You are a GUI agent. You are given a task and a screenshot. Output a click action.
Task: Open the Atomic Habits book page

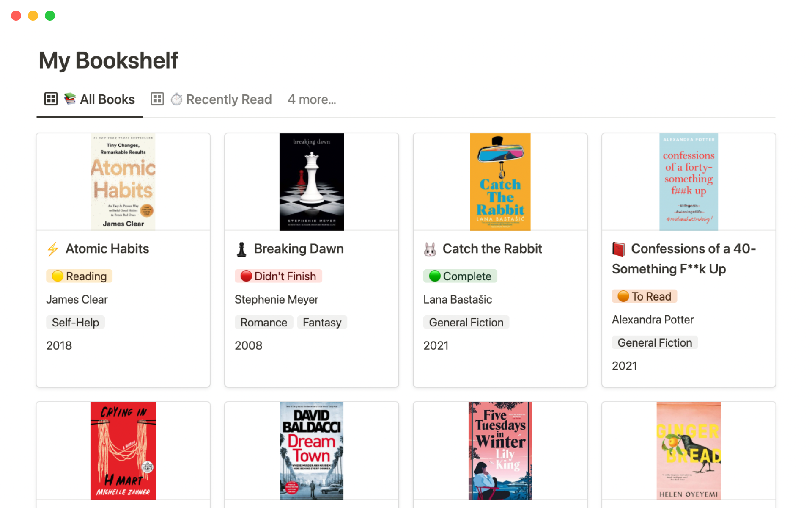point(107,249)
